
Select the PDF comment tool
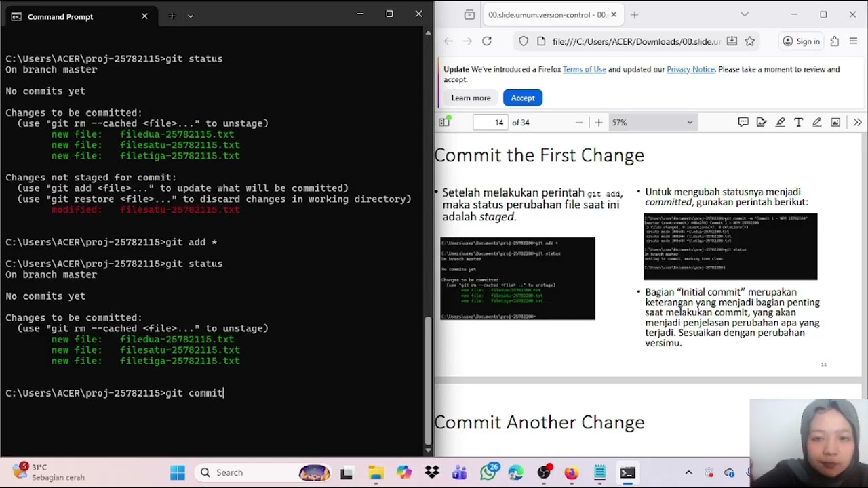pos(743,122)
